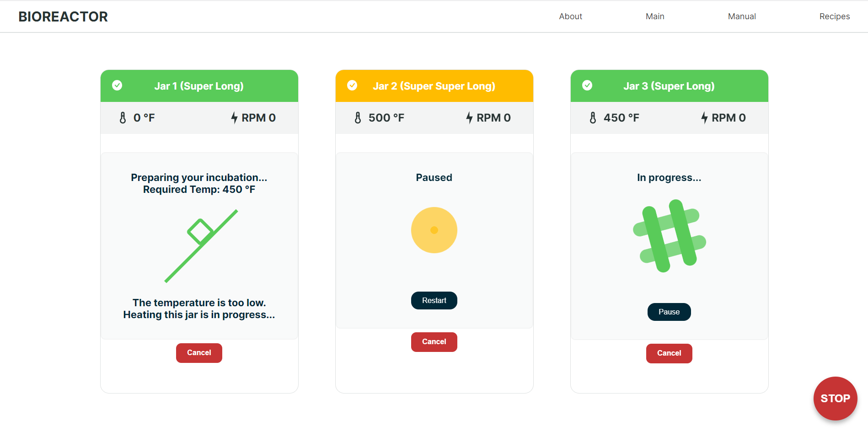This screenshot has width=868, height=431.
Task: Navigate to the Manual section
Action: point(741,16)
